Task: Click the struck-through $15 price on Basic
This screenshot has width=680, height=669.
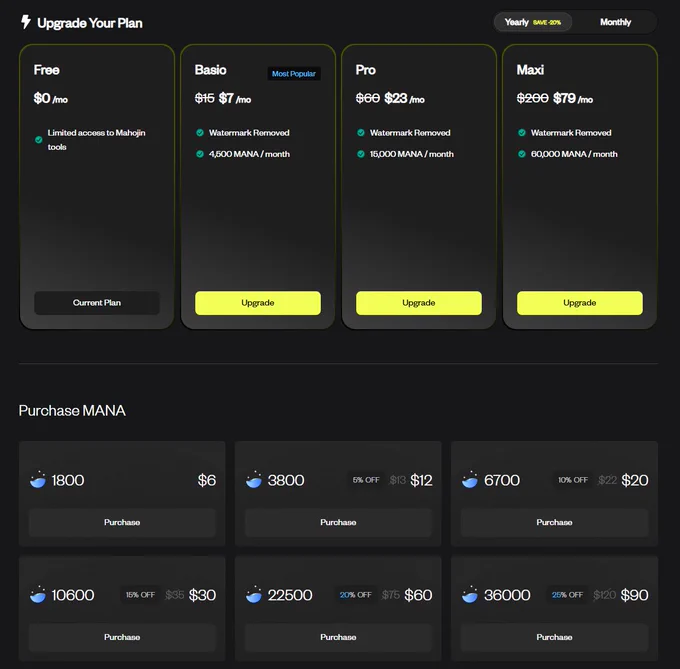Action: click(205, 98)
